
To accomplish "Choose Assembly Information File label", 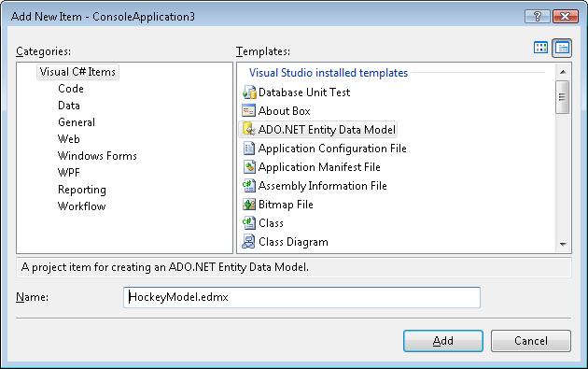I will coord(323,186).
